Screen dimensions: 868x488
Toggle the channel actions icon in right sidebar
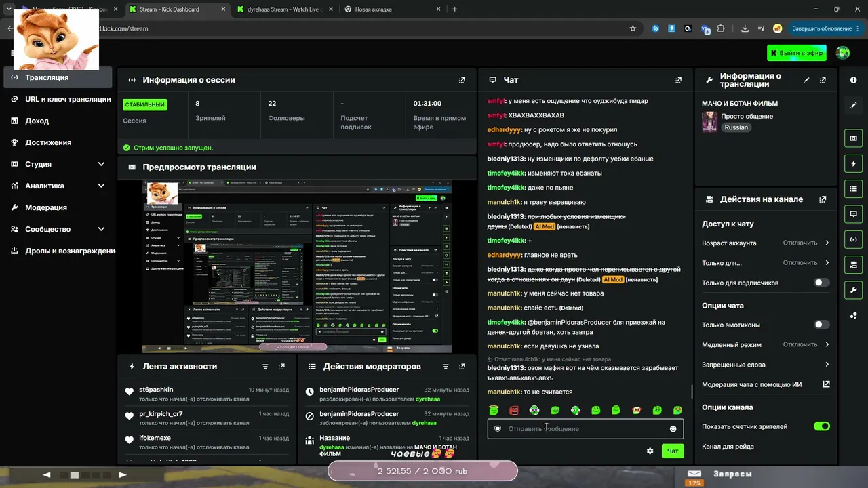pyautogui.click(x=853, y=264)
